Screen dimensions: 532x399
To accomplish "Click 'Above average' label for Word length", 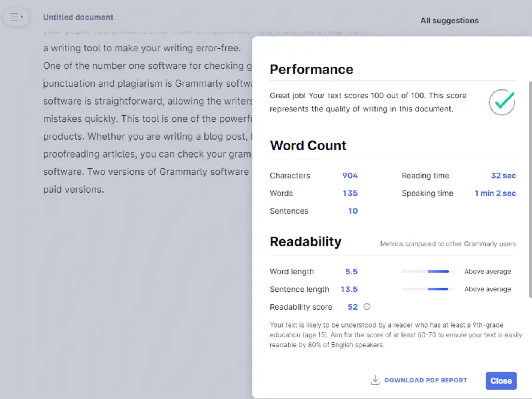I will pyautogui.click(x=487, y=271).
